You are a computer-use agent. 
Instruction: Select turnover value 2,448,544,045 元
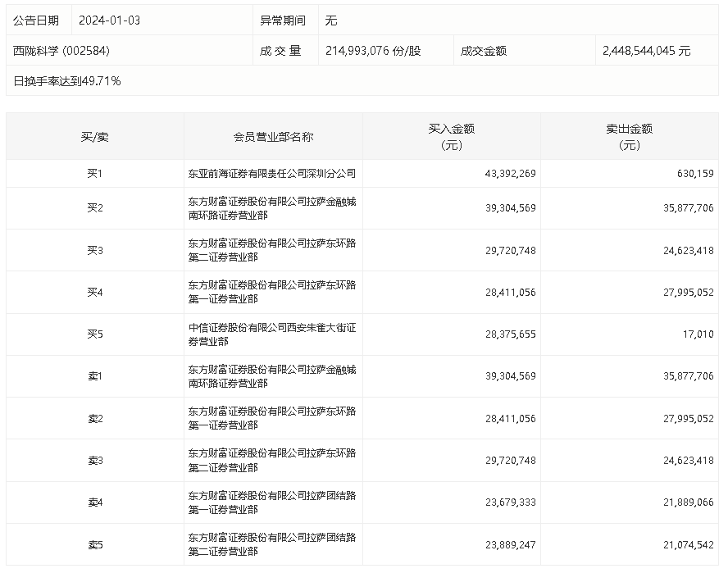[x=647, y=51]
